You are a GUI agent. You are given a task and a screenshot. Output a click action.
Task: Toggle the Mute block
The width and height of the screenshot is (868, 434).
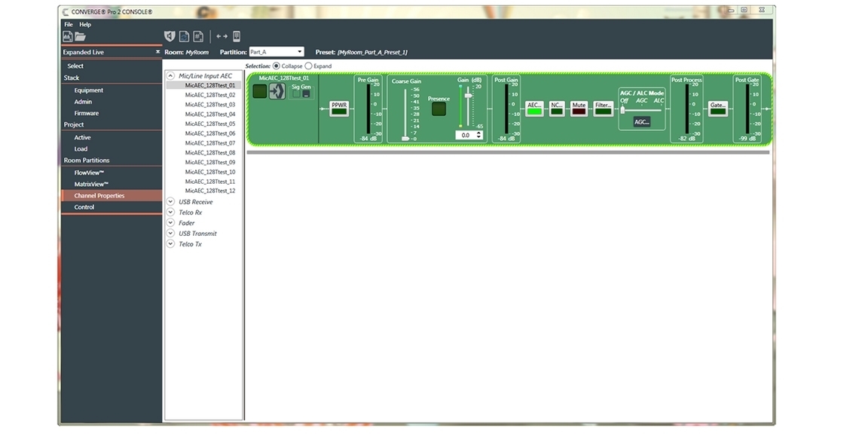579,108
